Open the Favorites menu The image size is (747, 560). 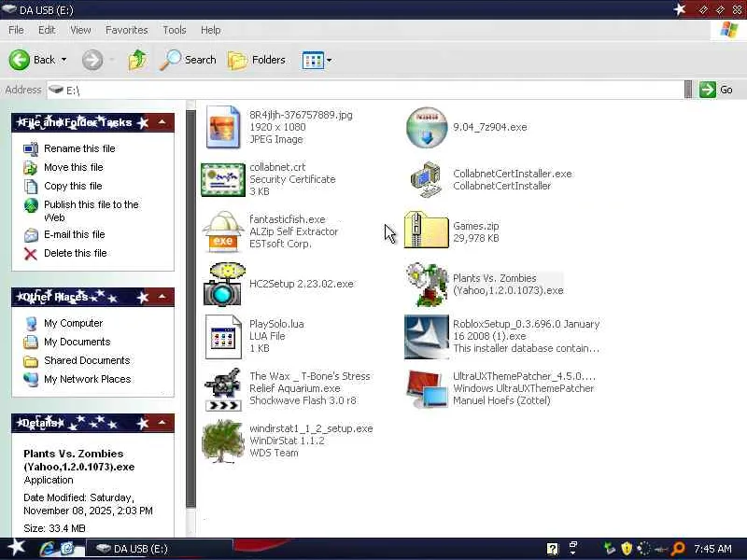[x=127, y=30]
